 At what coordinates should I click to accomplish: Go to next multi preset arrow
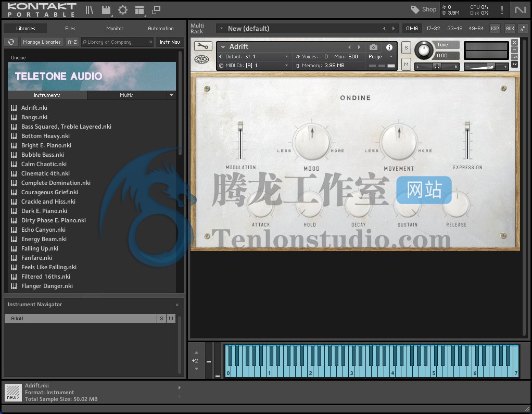[393, 29]
